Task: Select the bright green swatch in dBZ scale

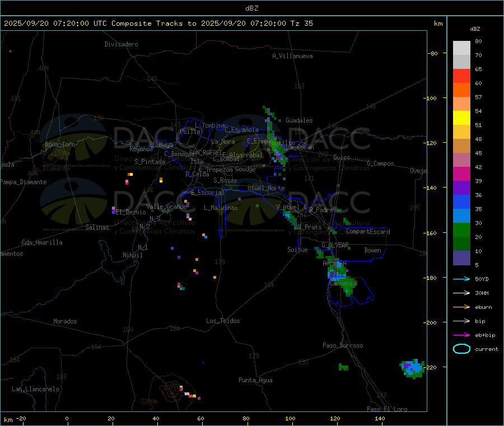Action: point(461,230)
